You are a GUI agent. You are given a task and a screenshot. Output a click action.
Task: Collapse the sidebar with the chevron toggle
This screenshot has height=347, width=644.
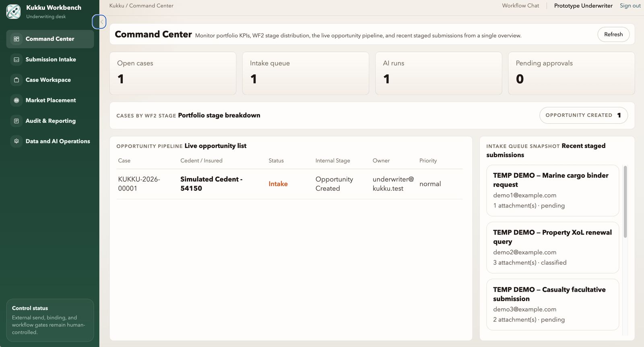pos(99,22)
